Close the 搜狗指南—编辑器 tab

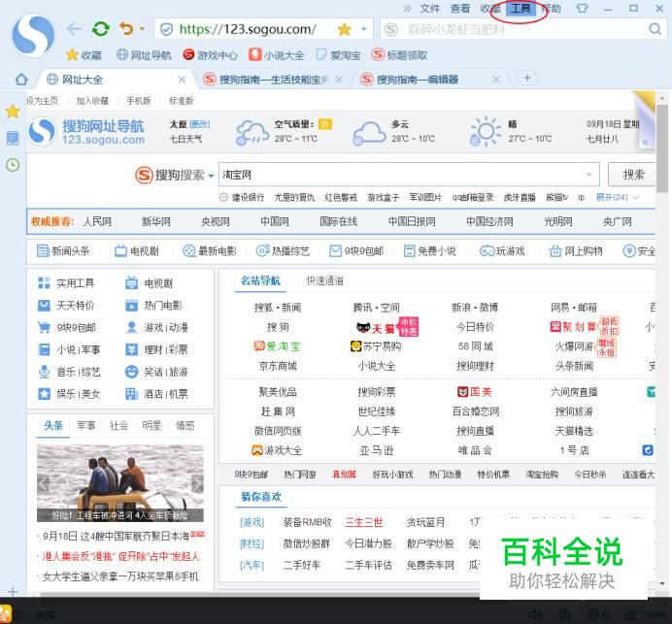click(496, 80)
